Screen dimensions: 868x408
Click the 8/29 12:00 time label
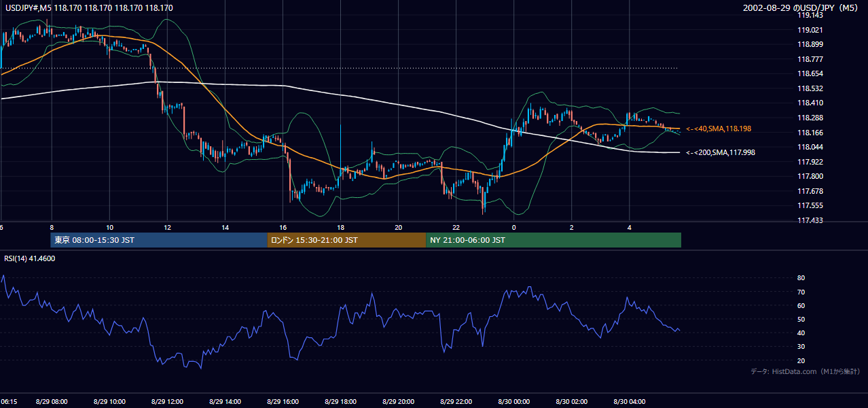167,402
